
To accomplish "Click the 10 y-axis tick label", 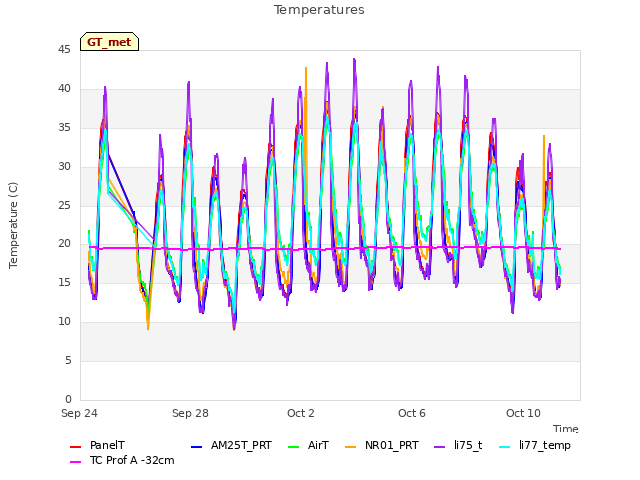I will tap(64, 322).
